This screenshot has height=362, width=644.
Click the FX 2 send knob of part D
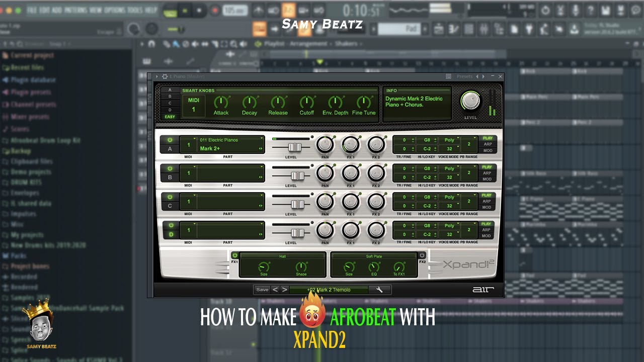click(376, 230)
